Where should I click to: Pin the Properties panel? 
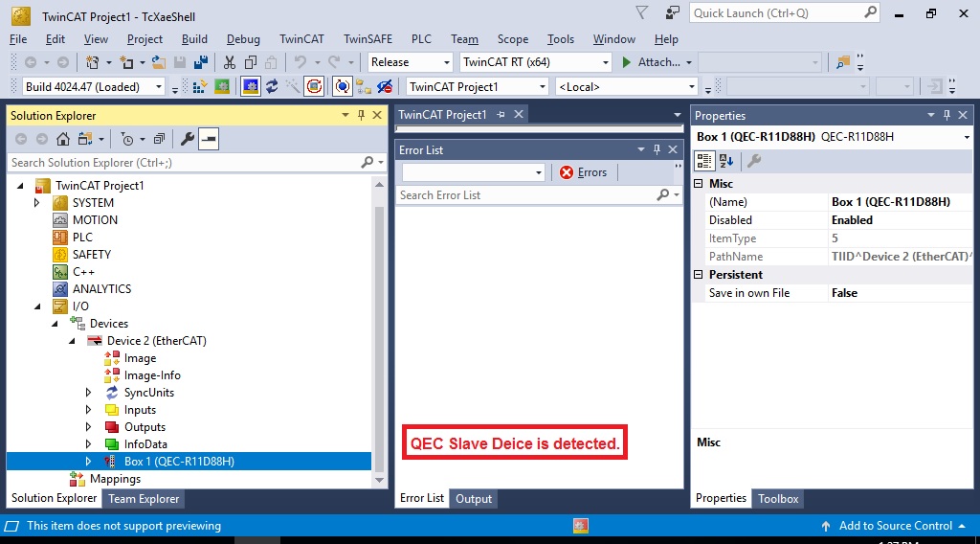(x=947, y=115)
